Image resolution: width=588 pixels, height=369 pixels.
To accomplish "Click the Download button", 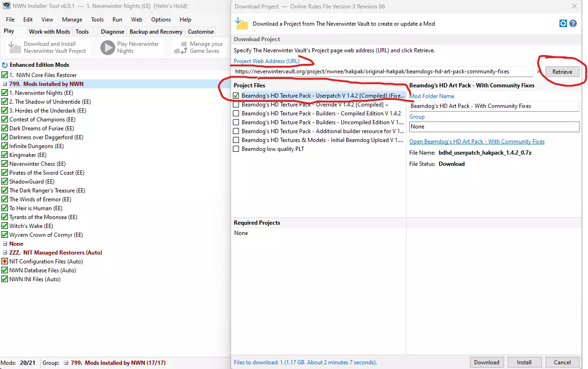I will [487, 362].
